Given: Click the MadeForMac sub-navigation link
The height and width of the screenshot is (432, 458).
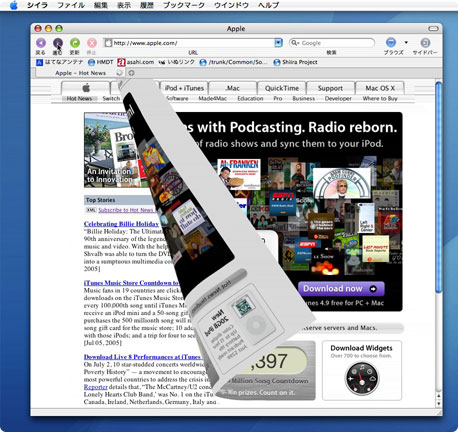Looking at the screenshot, I should coord(212,99).
